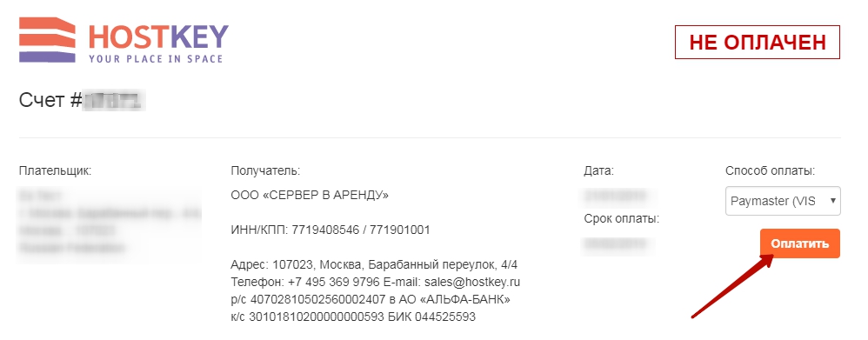Click the Плательщик label

point(55,170)
